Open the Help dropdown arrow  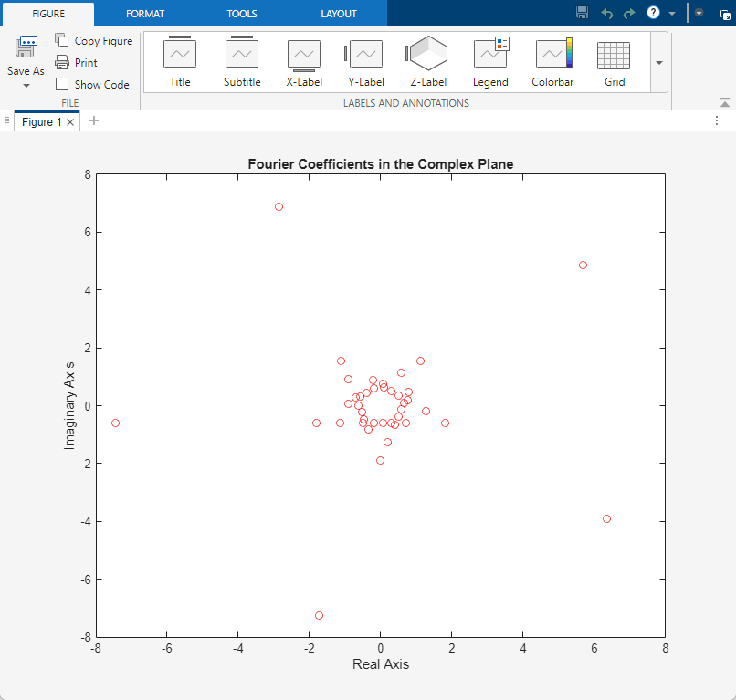point(672,14)
